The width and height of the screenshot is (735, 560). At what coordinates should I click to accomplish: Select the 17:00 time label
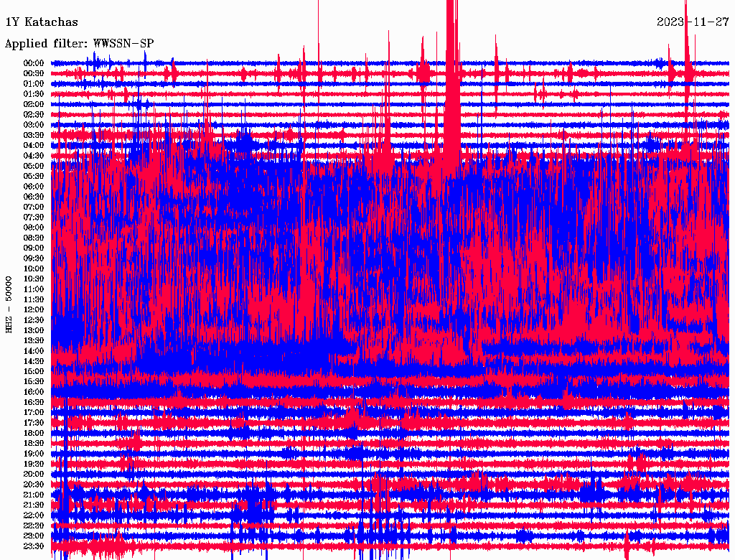click(34, 413)
